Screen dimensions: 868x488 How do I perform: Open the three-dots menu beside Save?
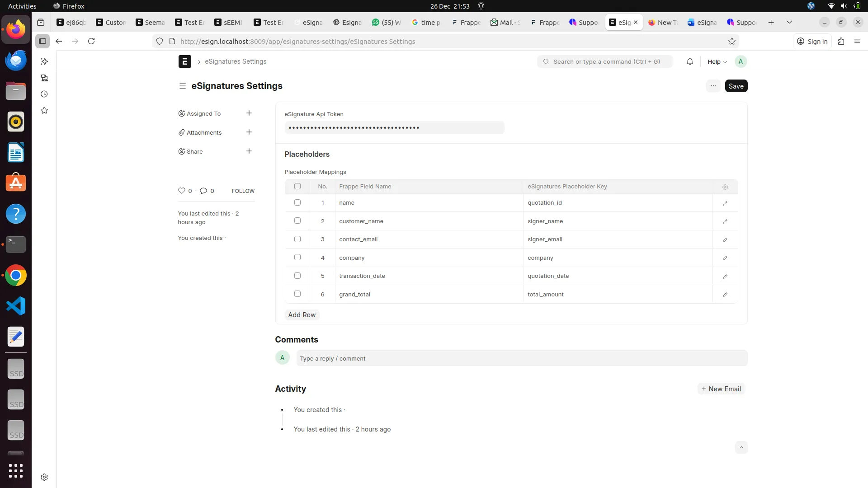click(x=713, y=86)
